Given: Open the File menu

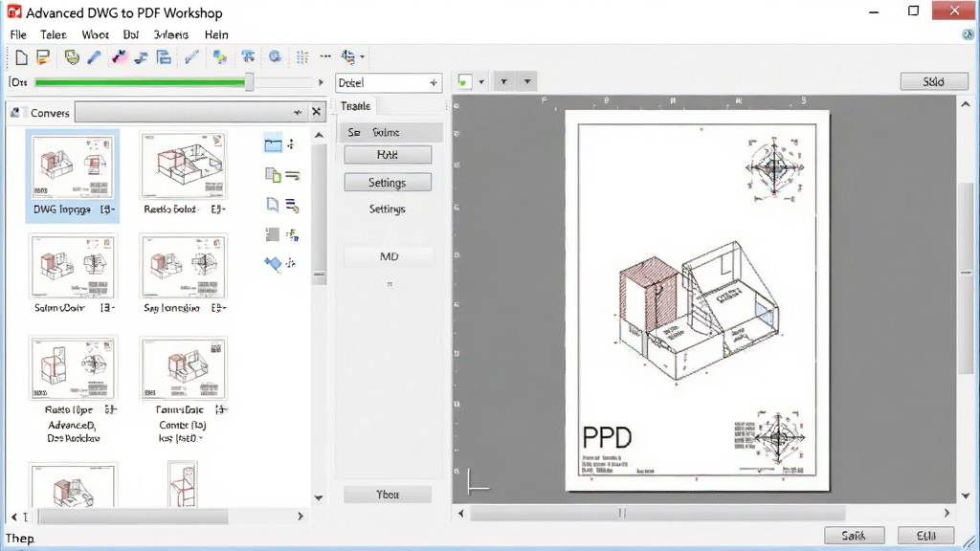Looking at the screenshot, I should [18, 35].
